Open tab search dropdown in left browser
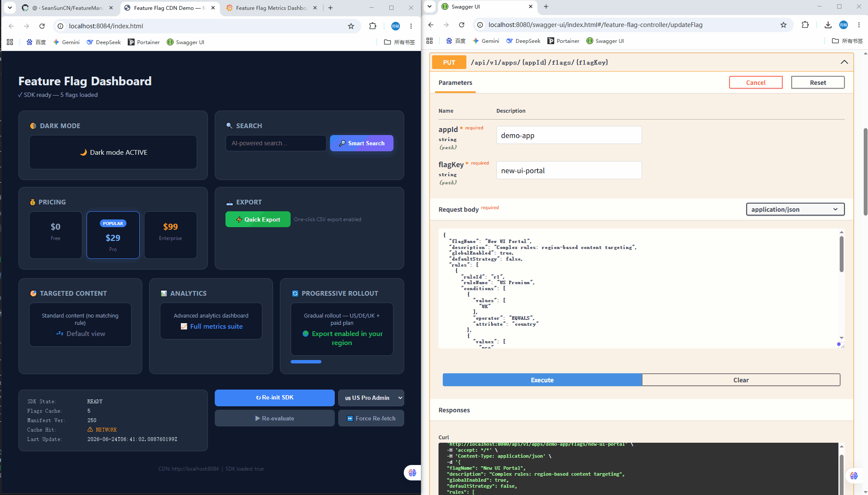 point(9,8)
